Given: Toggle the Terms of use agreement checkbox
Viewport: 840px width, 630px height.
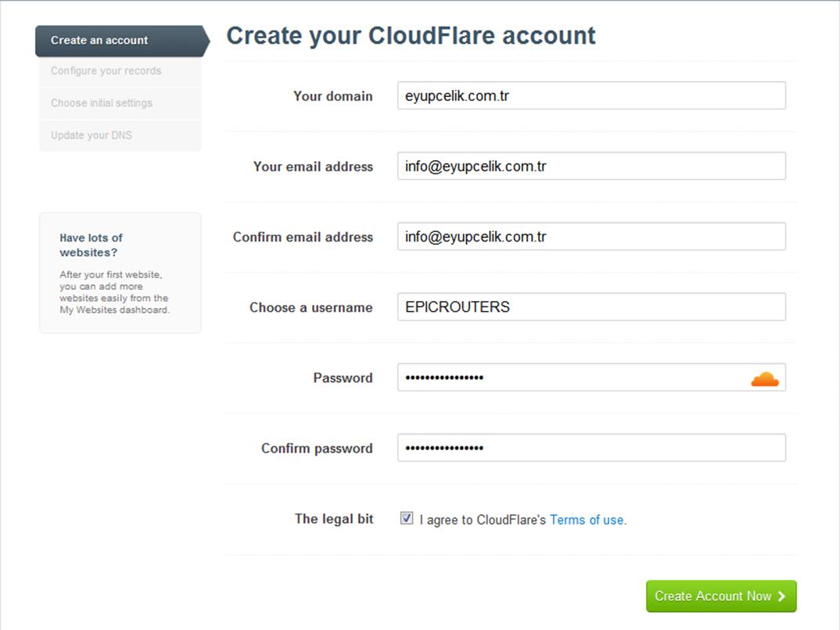Looking at the screenshot, I should 407,518.
